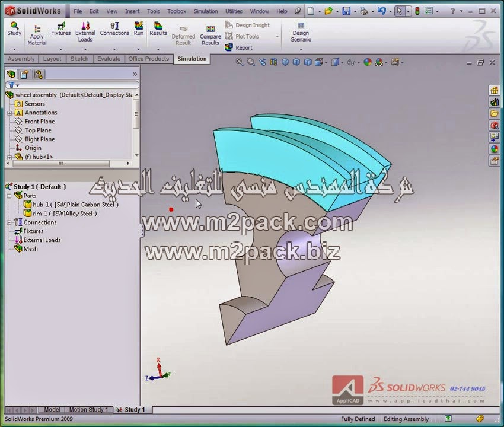Open the FeatureManager design tree tab
The height and width of the screenshot is (427, 504).
11,74
